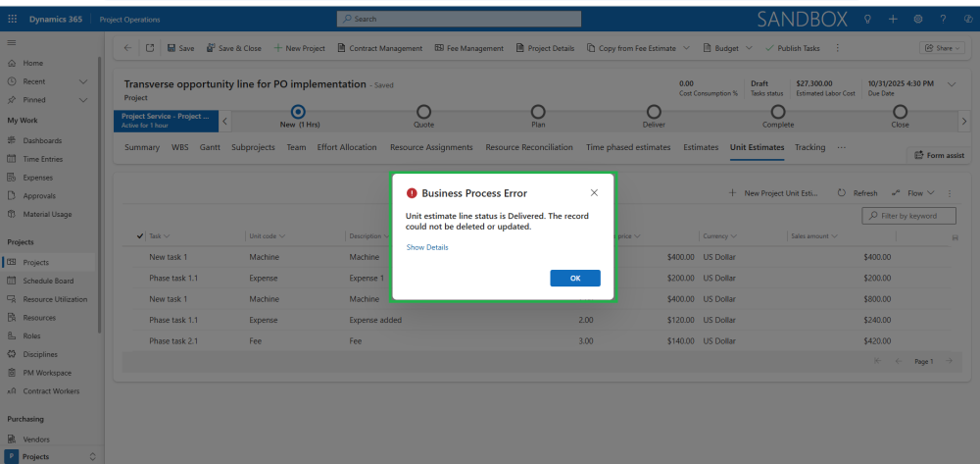Toggle the hamburger navigation menu

(x=12, y=42)
